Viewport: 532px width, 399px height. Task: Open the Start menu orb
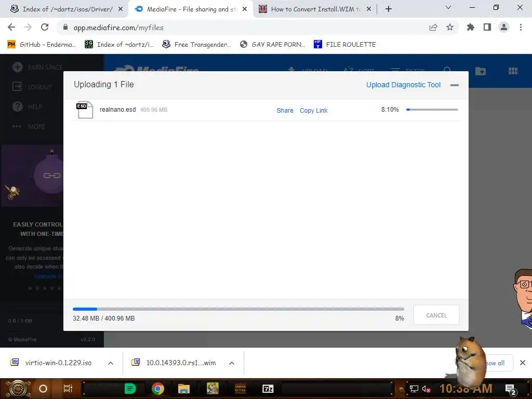[18, 389]
